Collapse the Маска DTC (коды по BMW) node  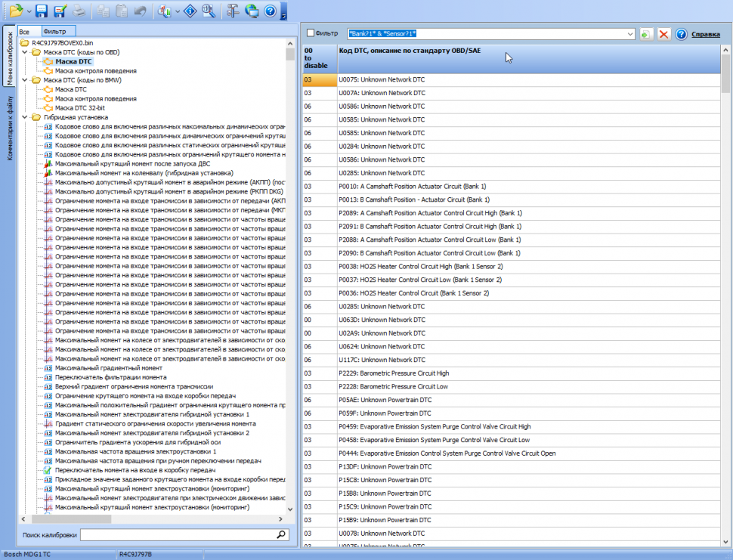pyautogui.click(x=26, y=79)
